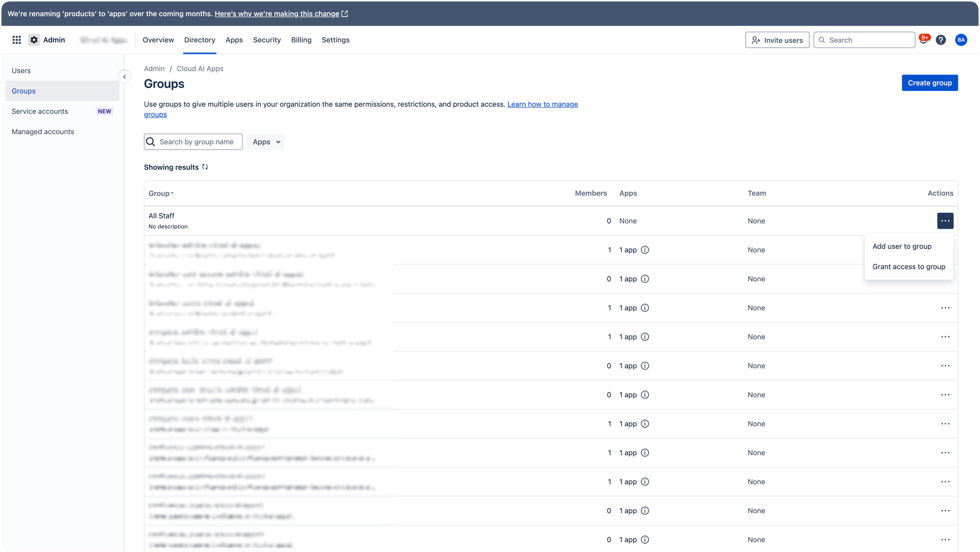
Task: Open the Atlassian app switcher grid
Action: click(16, 39)
